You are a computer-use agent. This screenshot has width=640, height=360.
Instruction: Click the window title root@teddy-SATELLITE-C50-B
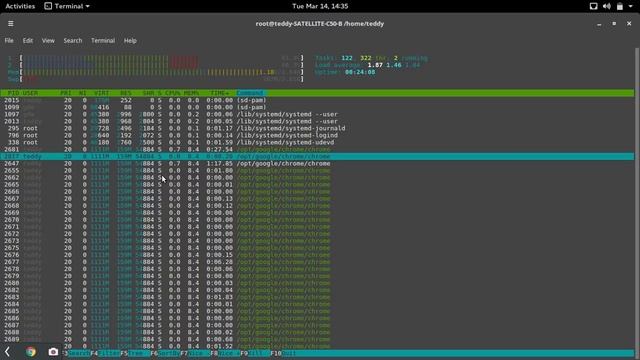pos(320,24)
